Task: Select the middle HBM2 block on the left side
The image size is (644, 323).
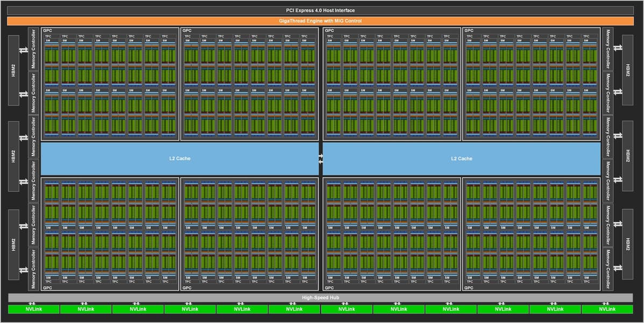Action: (x=13, y=156)
